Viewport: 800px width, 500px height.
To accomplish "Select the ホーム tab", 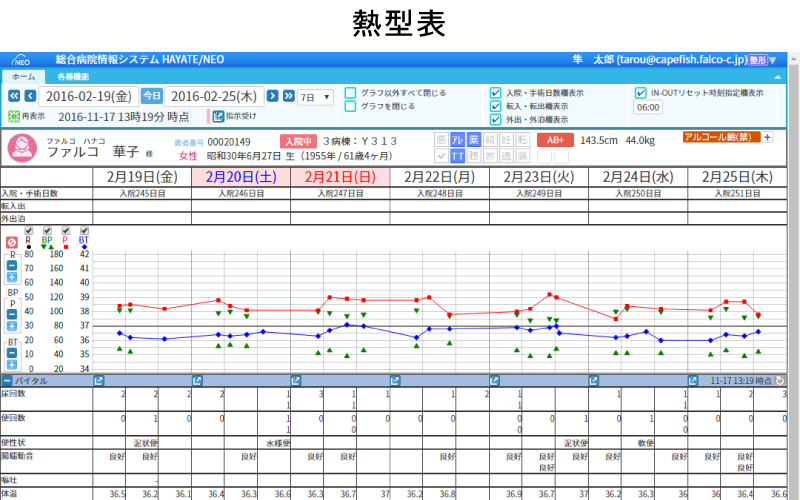I will click(x=23, y=76).
